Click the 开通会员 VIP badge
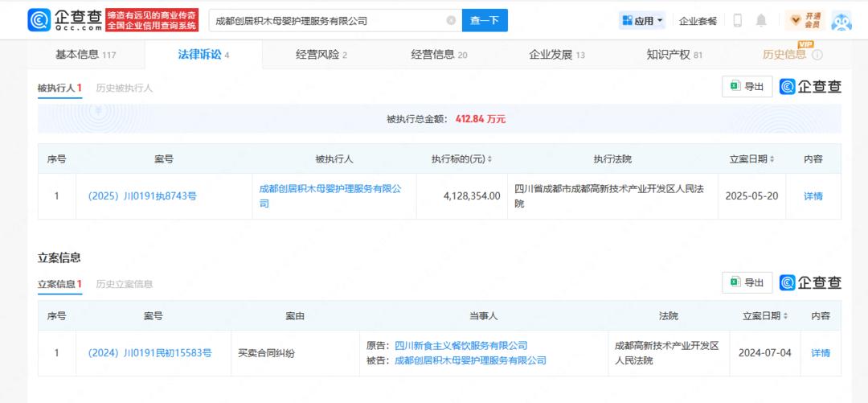The width and height of the screenshot is (868, 403). pos(805,21)
